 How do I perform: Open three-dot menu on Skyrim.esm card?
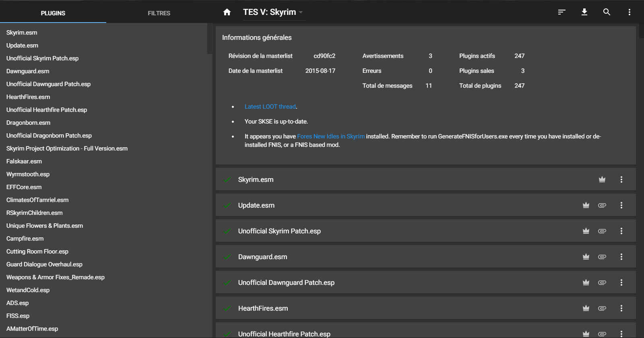pos(621,179)
